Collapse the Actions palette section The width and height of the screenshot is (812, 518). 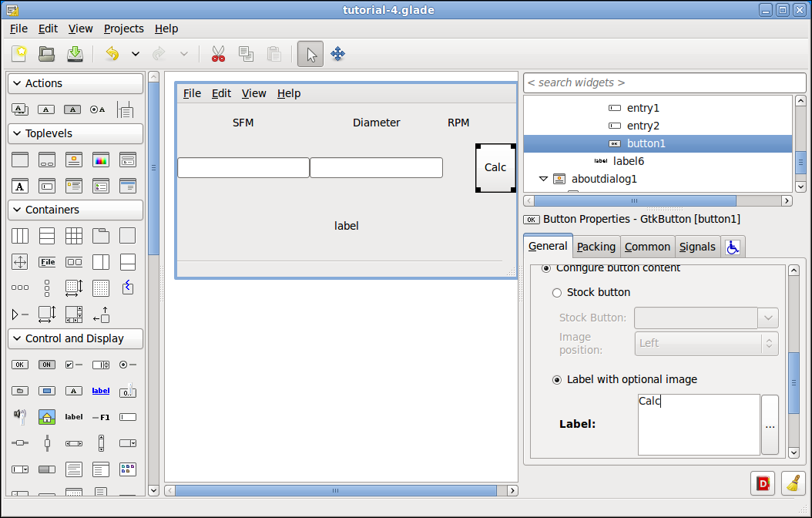click(x=75, y=83)
